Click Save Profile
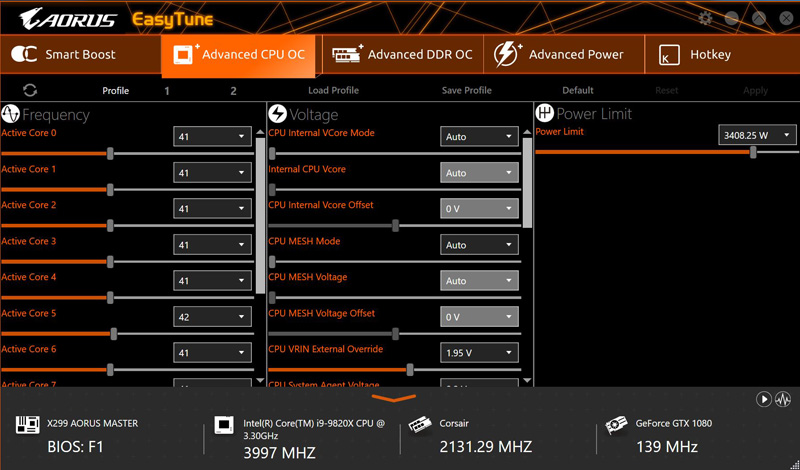 click(x=466, y=90)
